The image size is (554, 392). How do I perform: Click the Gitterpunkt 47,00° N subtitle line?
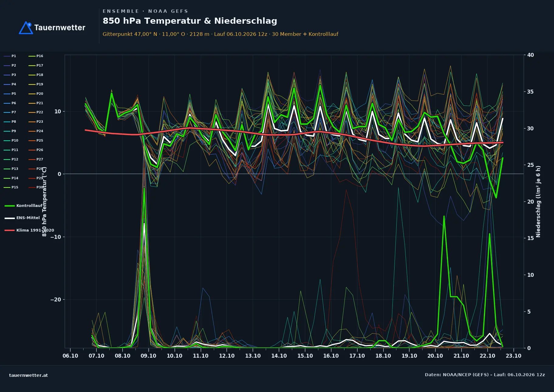click(220, 34)
